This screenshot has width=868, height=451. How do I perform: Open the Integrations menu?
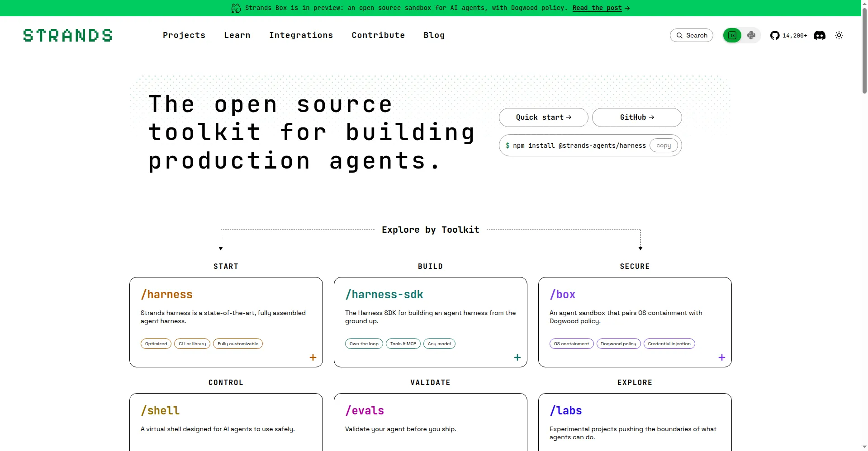(x=301, y=35)
